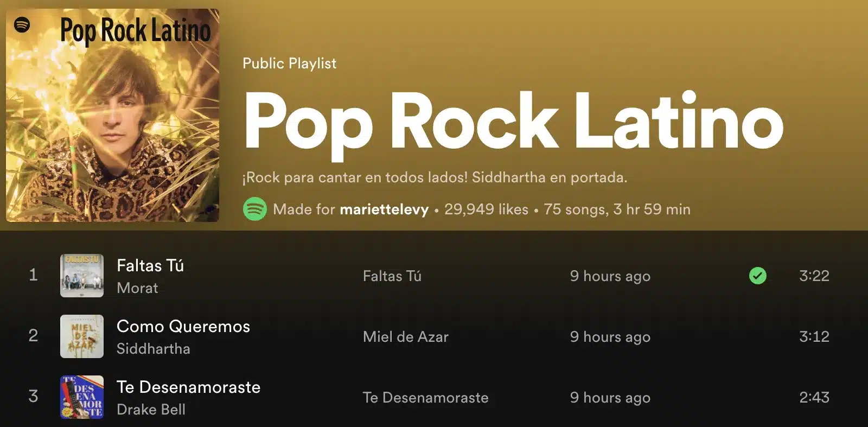Open the Pop Rock Latino cover art

(x=112, y=115)
